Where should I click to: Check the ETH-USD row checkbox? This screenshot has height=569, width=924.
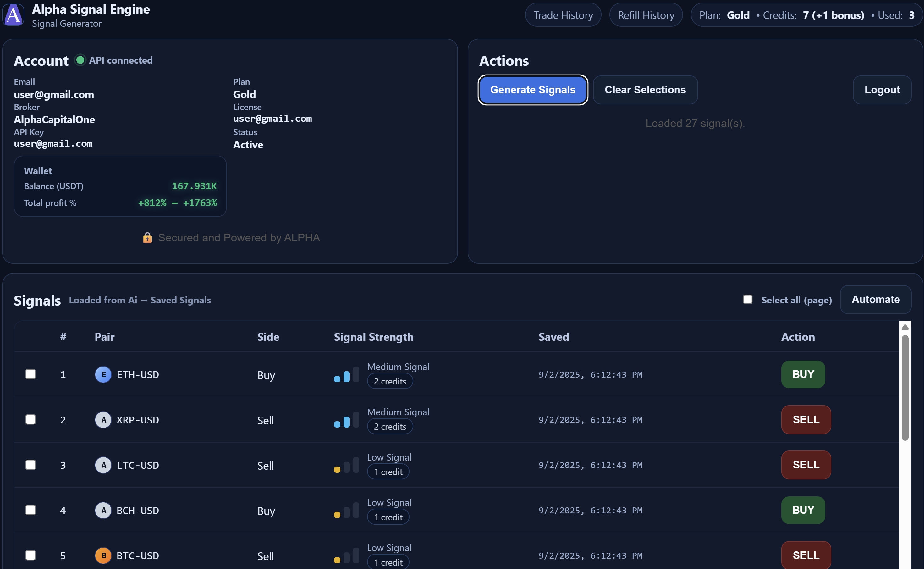30,374
